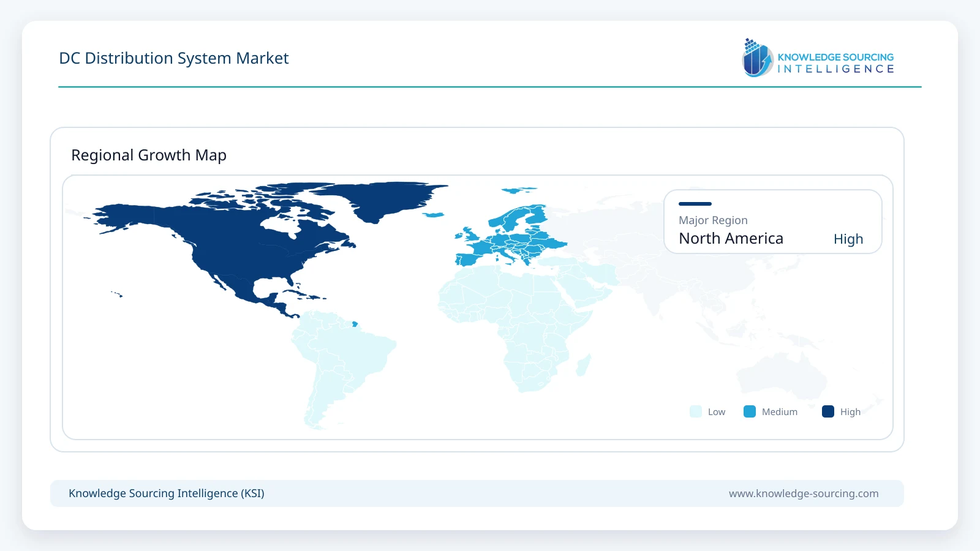Click the dark blue bar above Major Region
Screen dimensions: 980x551
pos(695,204)
